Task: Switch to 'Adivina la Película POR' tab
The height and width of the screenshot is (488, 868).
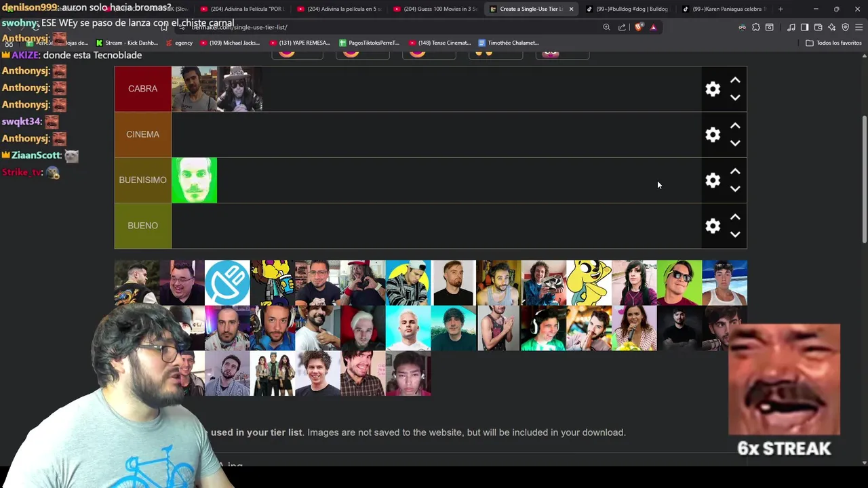Action: [x=242, y=9]
